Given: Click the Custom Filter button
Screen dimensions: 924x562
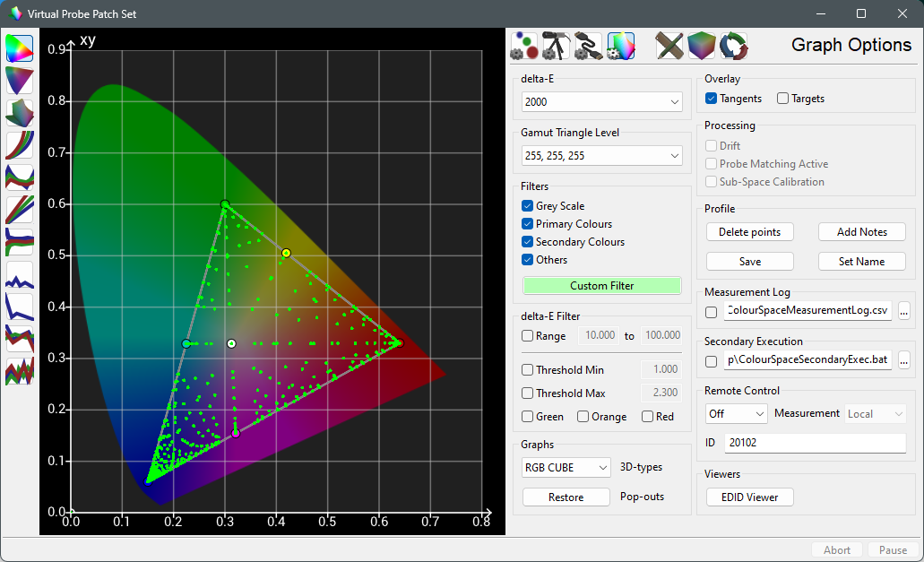Looking at the screenshot, I should pyautogui.click(x=601, y=285).
